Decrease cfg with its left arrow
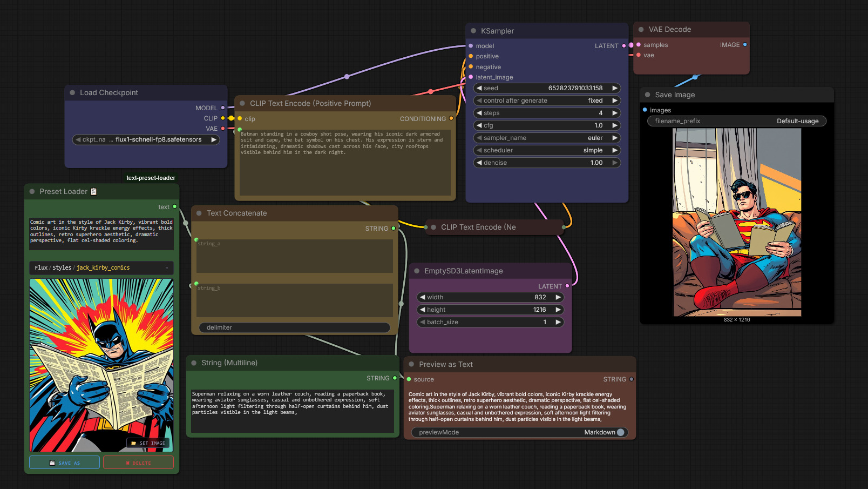This screenshot has height=489, width=868. 479,125
